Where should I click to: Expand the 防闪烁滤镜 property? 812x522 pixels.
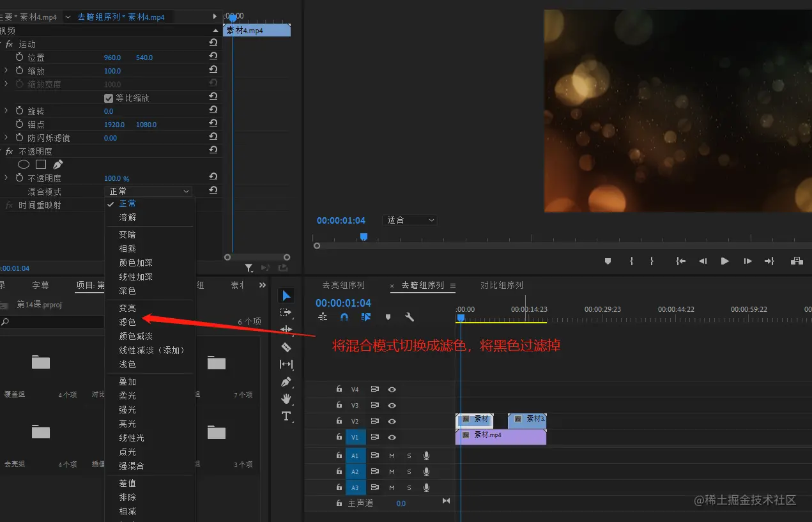pyautogui.click(x=6, y=137)
